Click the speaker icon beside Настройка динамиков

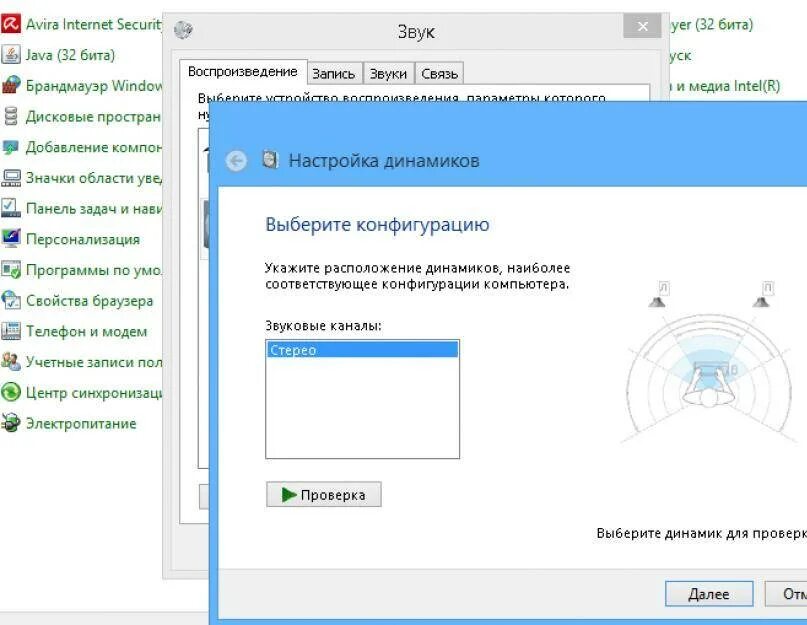(x=270, y=160)
